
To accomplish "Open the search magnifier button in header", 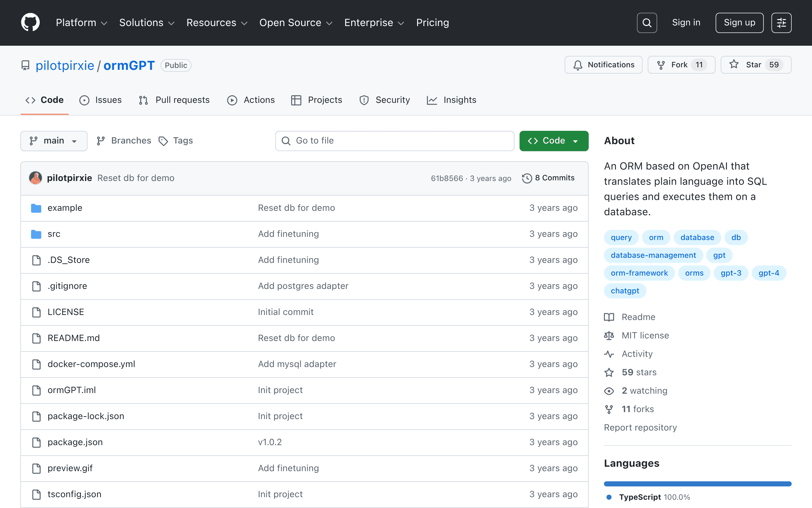I will click(x=646, y=23).
